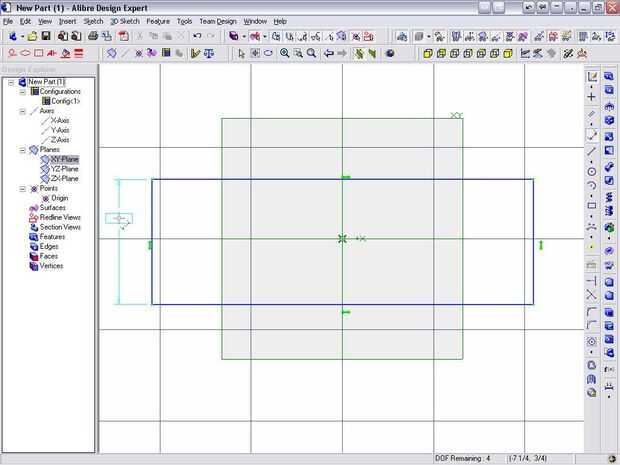Select the Arc tool in sketch toolbar
This screenshot has height=465, width=620.
pos(592,185)
